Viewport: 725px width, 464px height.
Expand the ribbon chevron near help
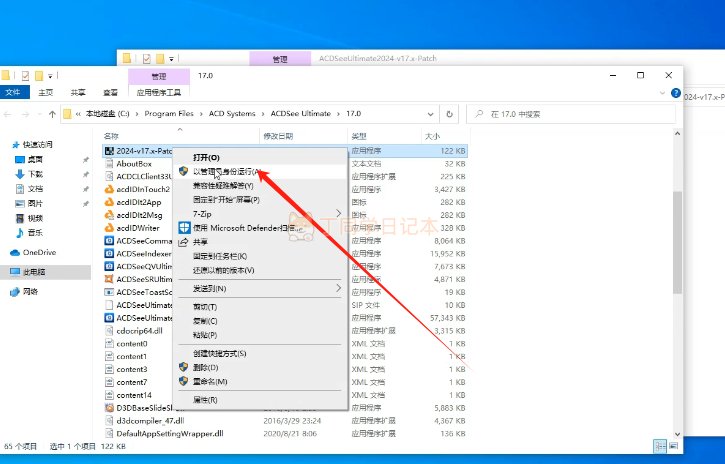pos(662,93)
